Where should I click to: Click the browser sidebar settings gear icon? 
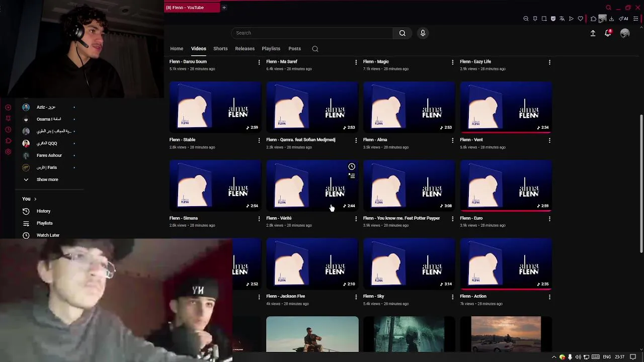[8, 152]
